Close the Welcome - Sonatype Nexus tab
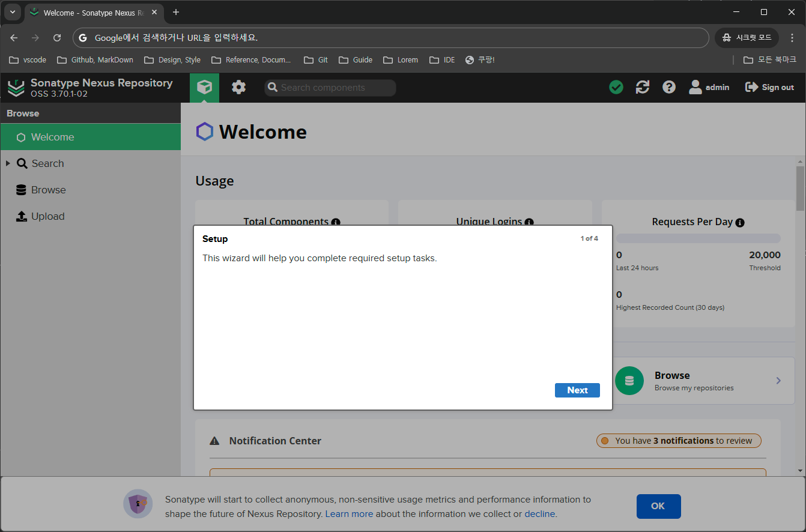 point(155,13)
